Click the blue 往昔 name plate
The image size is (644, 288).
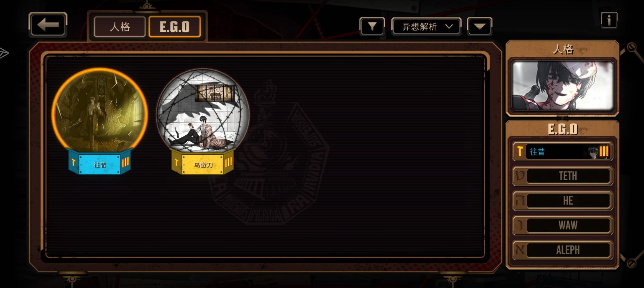(x=100, y=164)
